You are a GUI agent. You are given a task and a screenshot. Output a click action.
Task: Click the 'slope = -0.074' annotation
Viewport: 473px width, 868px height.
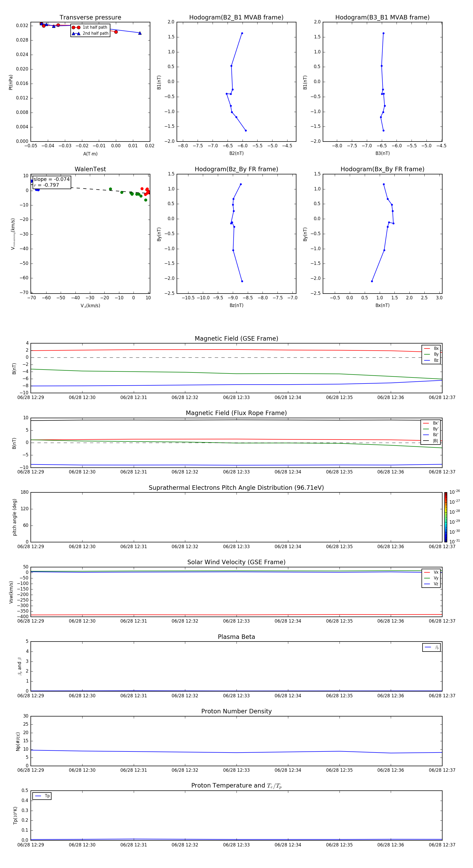[52, 179]
